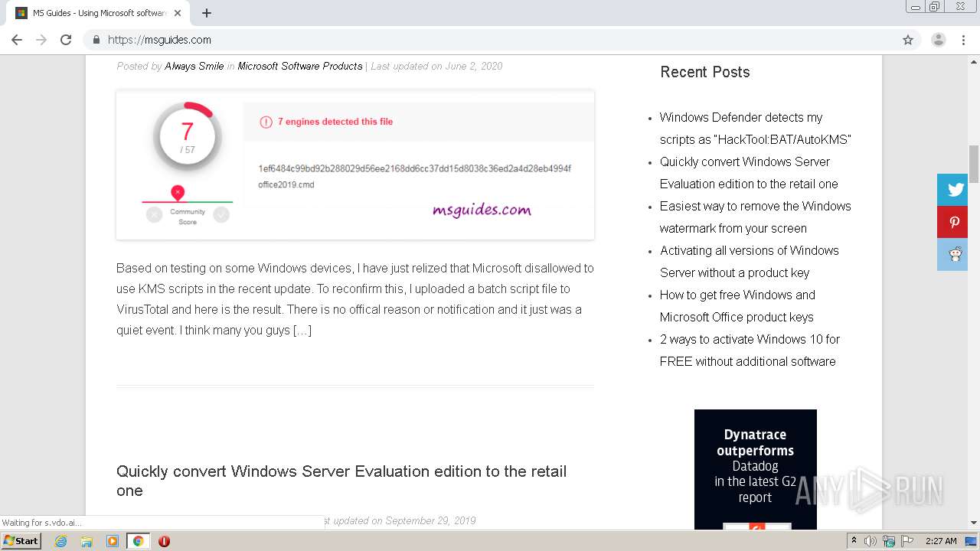Open the Windows Start menu
The height and width of the screenshot is (551, 980).
21,540
